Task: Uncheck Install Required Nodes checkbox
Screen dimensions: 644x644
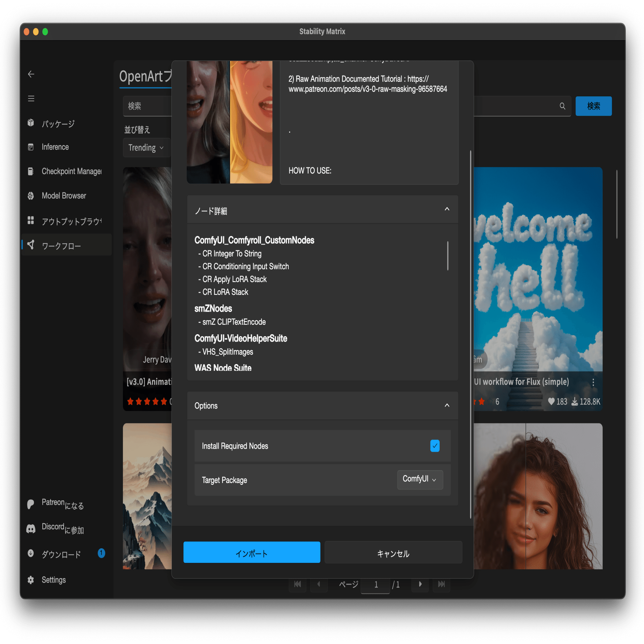Action: (x=435, y=446)
